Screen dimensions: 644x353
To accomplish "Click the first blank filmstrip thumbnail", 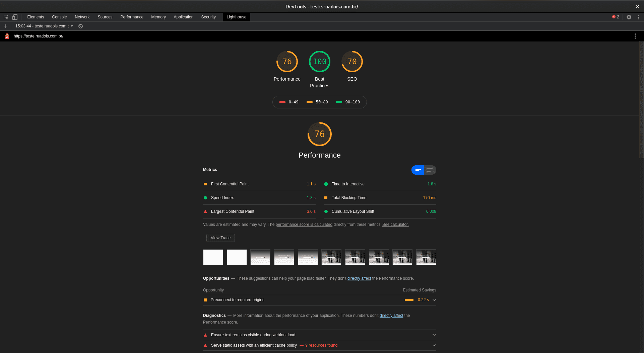I will 213,257.
